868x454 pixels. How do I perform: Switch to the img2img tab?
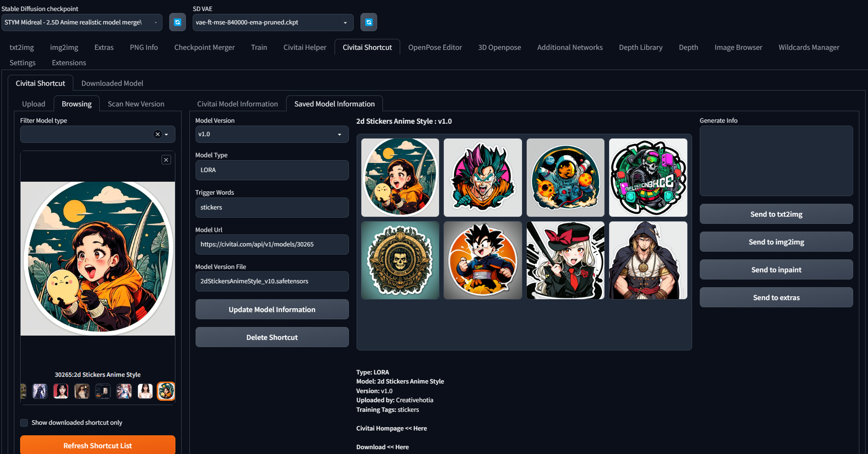64,47
